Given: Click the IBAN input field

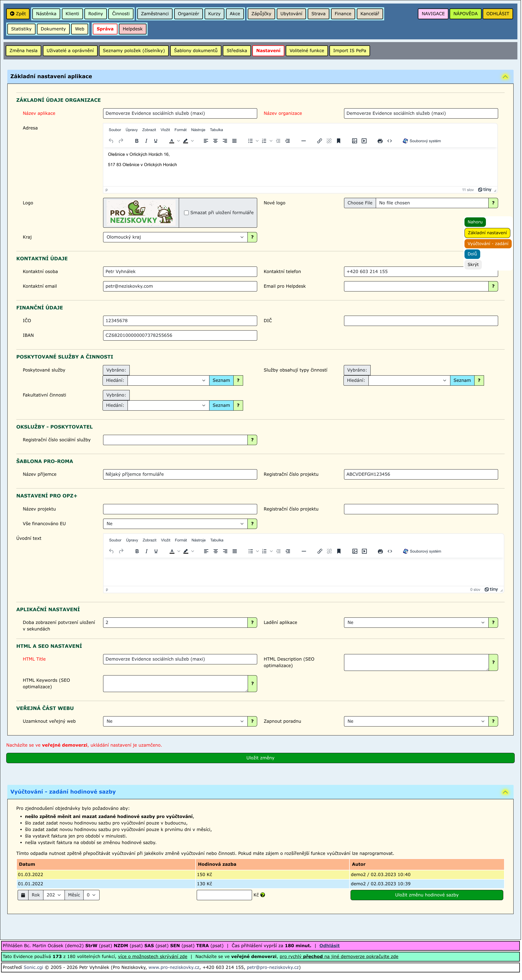Looking at the screenshot, I should (x=180, y=335).
